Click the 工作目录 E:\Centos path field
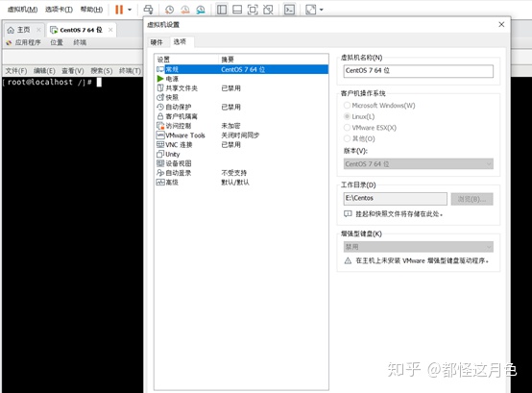Viewport: 532px width, 393px height. [395, 199]
